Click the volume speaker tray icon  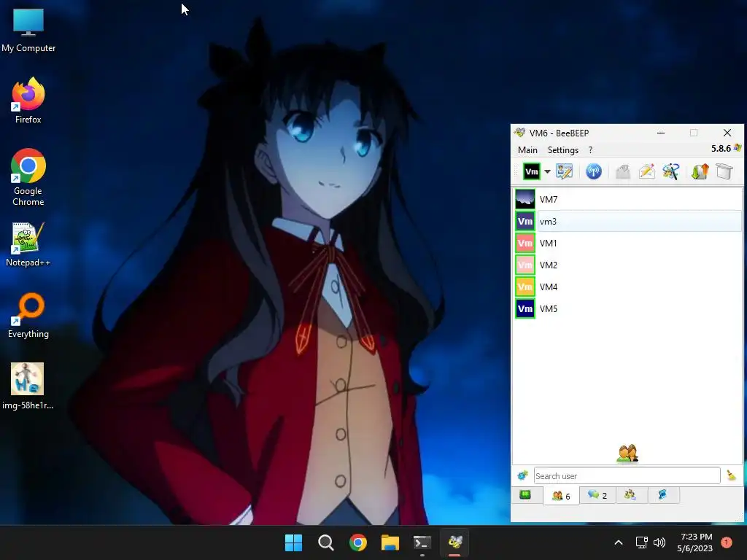tap(659, 542)
